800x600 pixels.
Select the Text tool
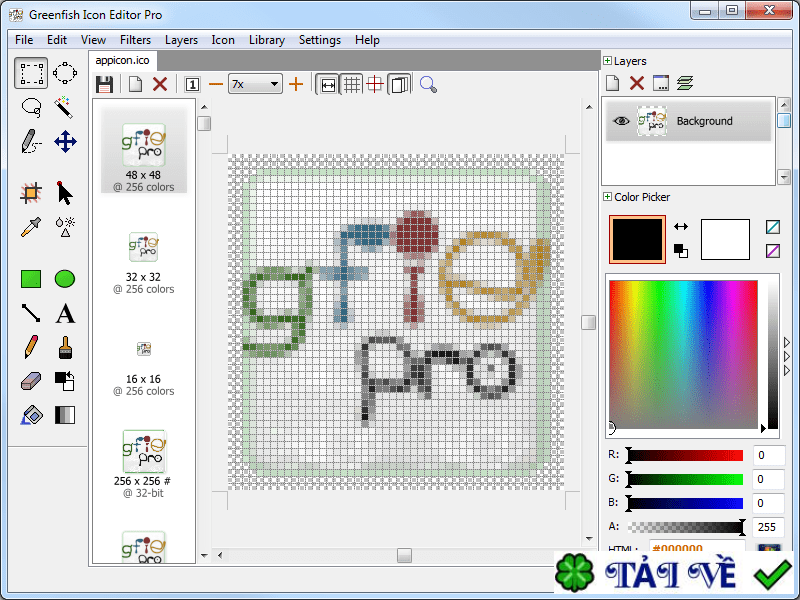[x=65, y=313]
